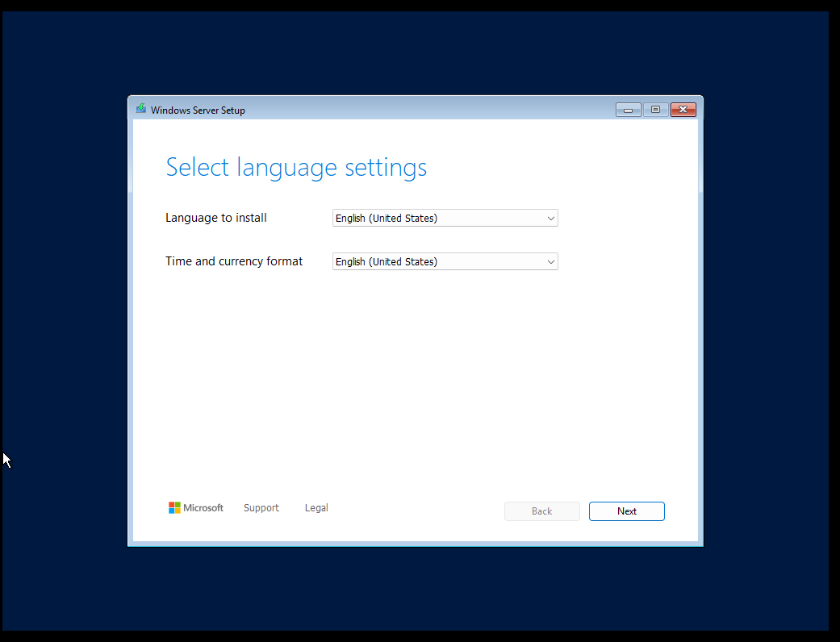This screenshot has height=642, width=840.
Task: Maximize the Windows Server Setup window
Action: (655, 110)
